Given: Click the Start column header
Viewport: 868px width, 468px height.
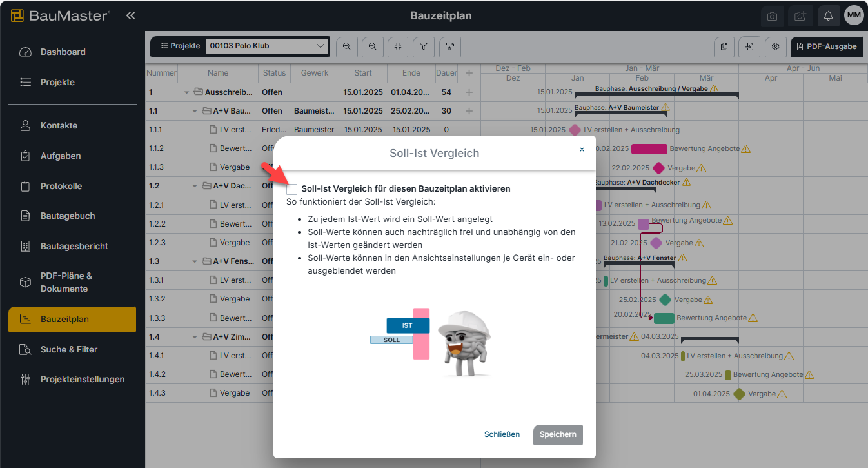Looking at the screenshot, I should (x=363, y=73).
